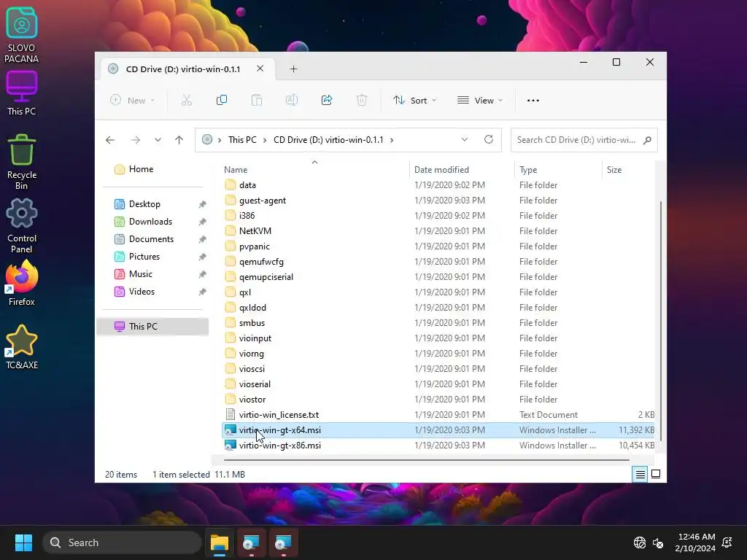
Task: Close the CD Drive (D:) tab
Action: 260,69
